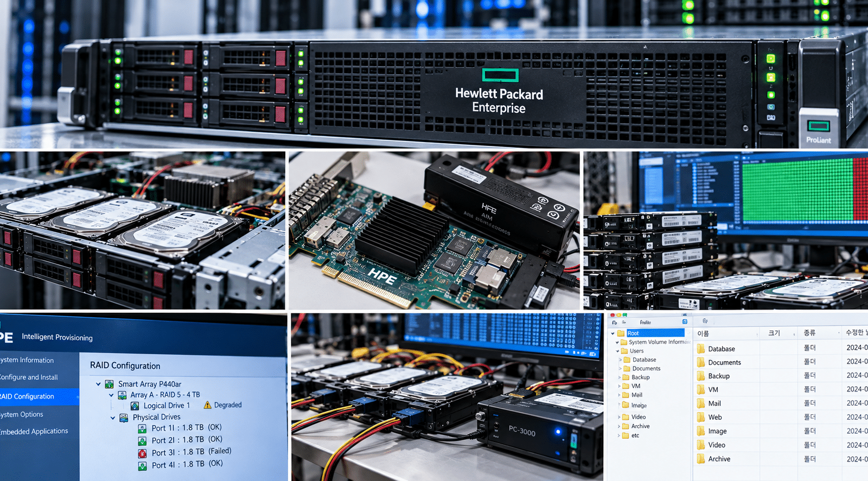Click Archive folder icon in file list

coord(701,459)
